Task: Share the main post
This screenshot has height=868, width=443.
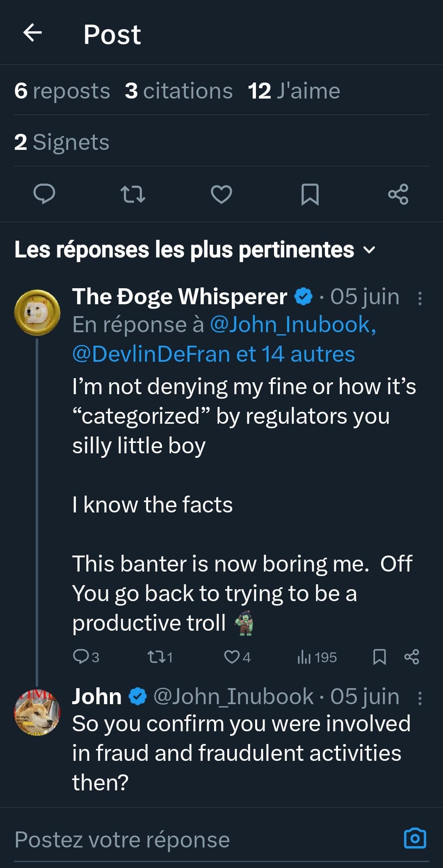Action: 398,194
